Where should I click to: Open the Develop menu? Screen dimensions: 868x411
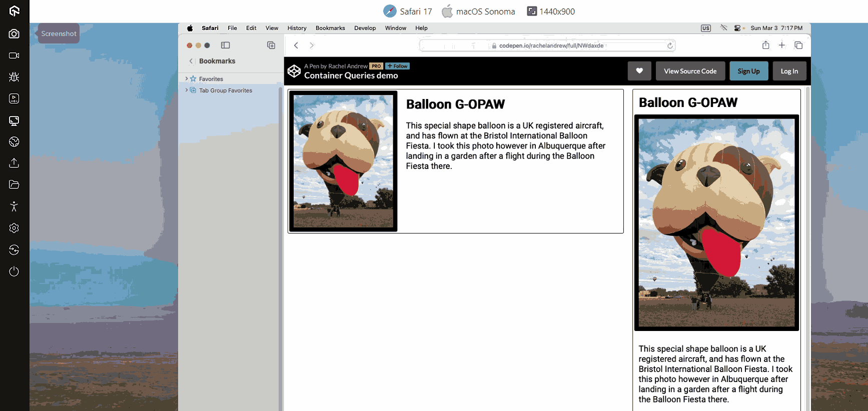coord(365,28)
